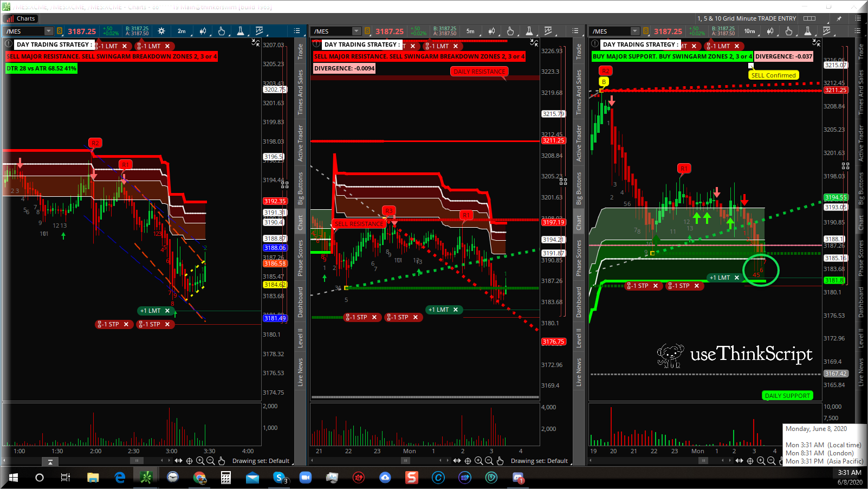Open Level II tab beside left chart
This screenshot has height=489, width=868.
pos(300,338)
